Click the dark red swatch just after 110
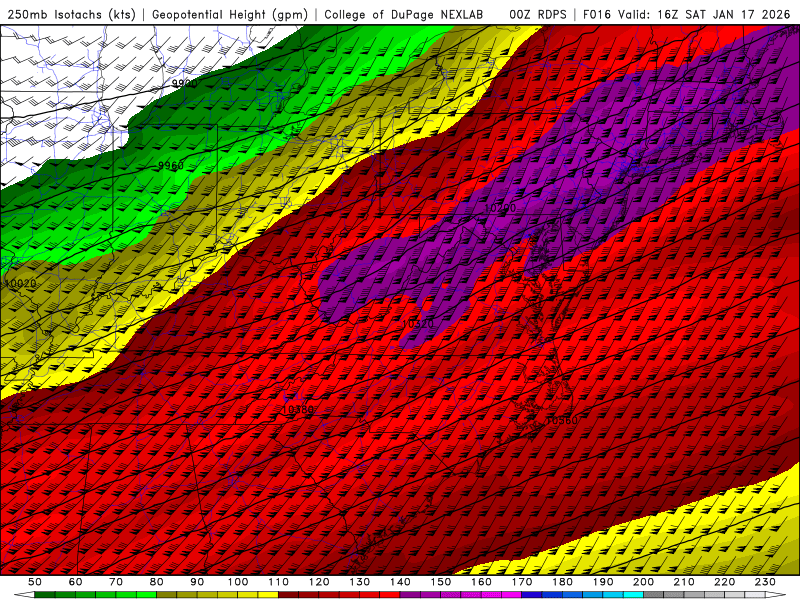Image resolution: width=800 pixels, height=600 pixels. (x=288, y=595)
